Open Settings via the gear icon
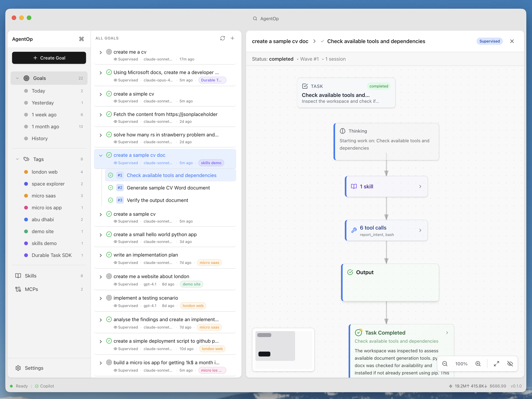532x399 pixels. pyautogui.click(x=18, y=368)
